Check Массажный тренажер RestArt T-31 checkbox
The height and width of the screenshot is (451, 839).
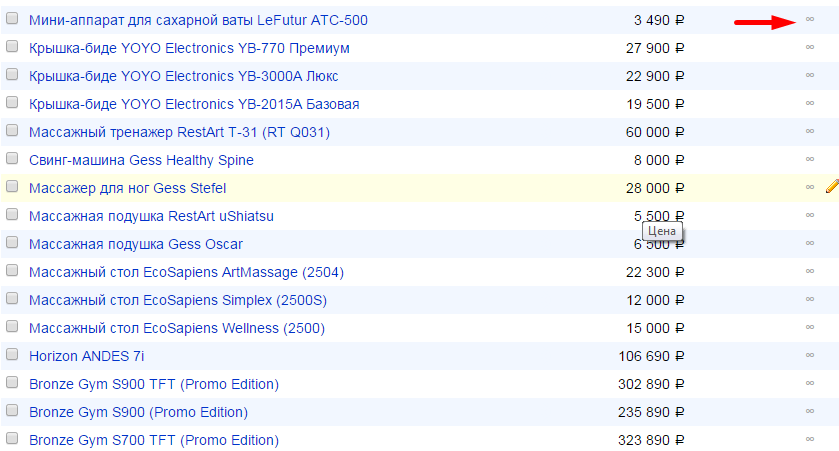12,130
